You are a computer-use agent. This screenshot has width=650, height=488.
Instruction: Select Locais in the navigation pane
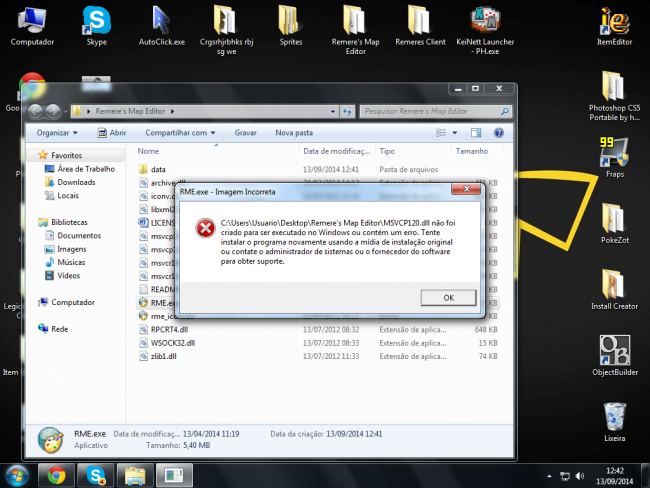pyautogui.click(x=62, y=195)
